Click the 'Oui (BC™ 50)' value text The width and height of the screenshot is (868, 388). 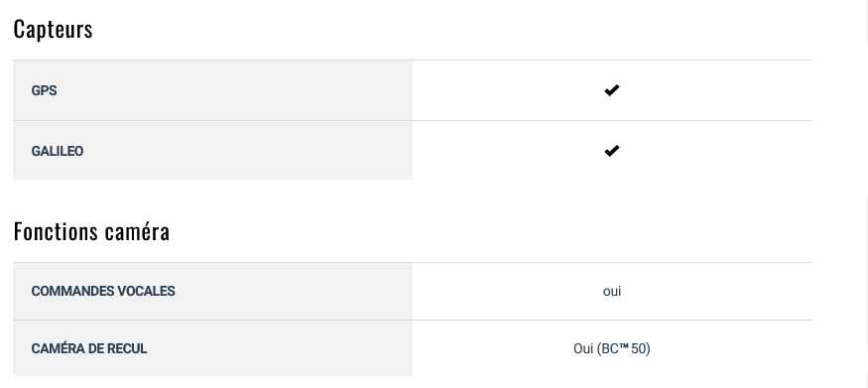coord(612,348)
